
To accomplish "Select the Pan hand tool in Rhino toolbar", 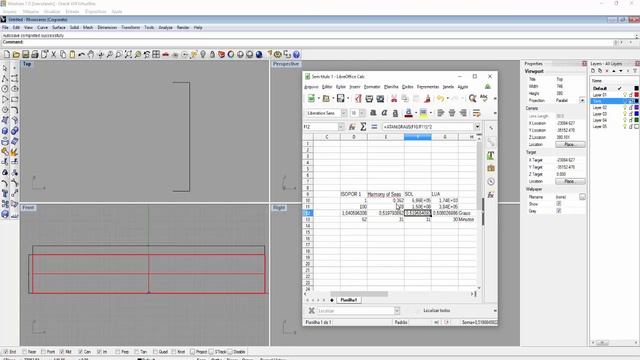I will [x=91, y=54].
